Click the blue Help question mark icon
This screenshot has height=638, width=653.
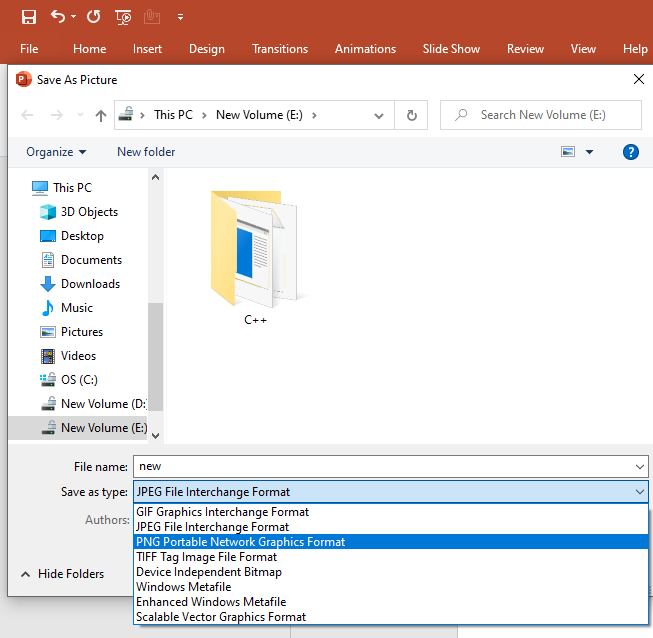[630, 152]
